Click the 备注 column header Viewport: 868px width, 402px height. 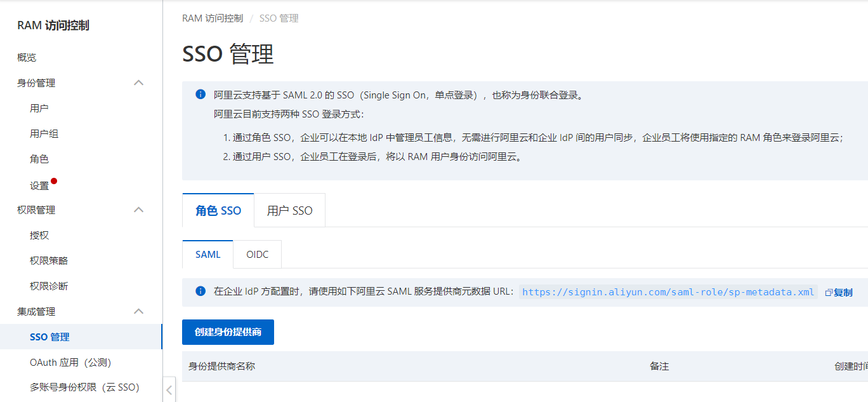(x=659, y=366)
